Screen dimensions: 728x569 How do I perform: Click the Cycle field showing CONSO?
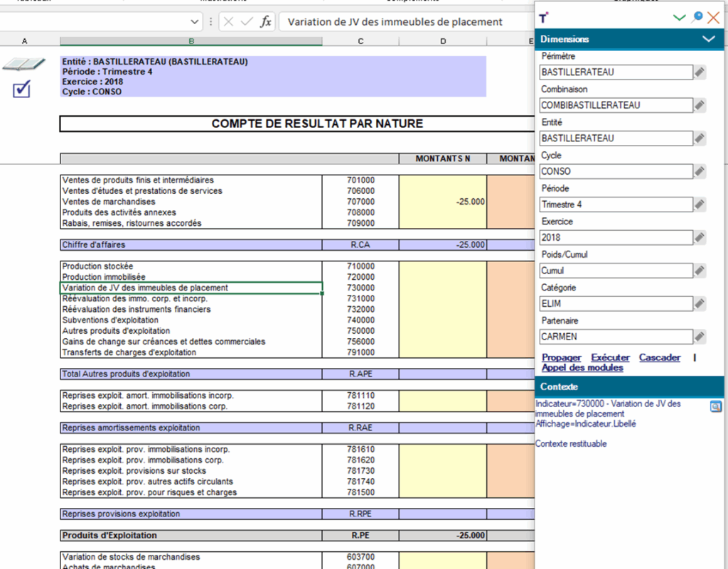point(616,171)
